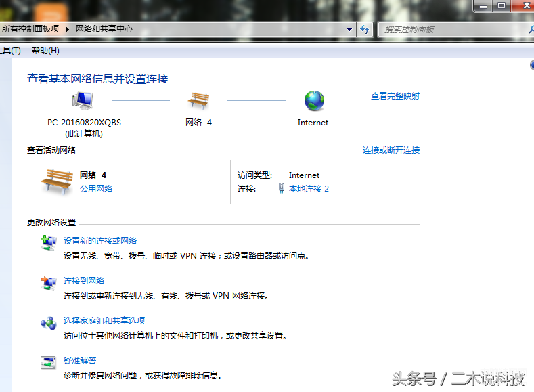Screen dimensions: 534x392
Task: Open the 疑难解答 link
Action: 80,360
